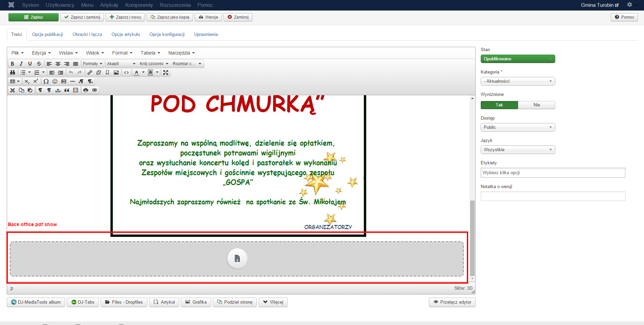Screen dimensions: 644x325
Task: Click the Zapisz i zamknij button
Action: [82, 17]
